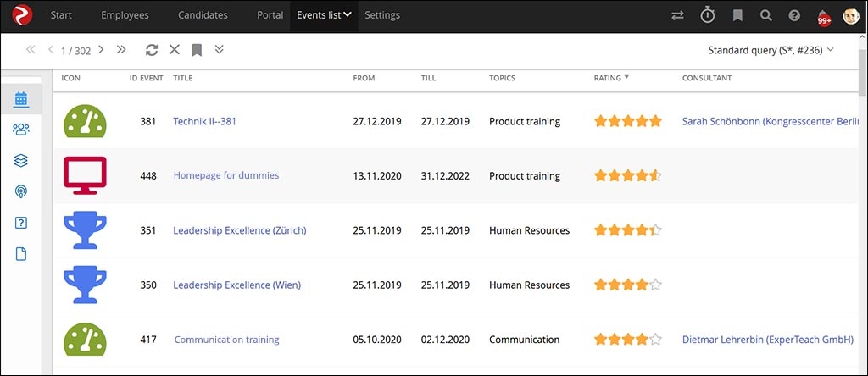Select the calendar icon in left sidebar
Screen dimensions: 868x376
21,99
